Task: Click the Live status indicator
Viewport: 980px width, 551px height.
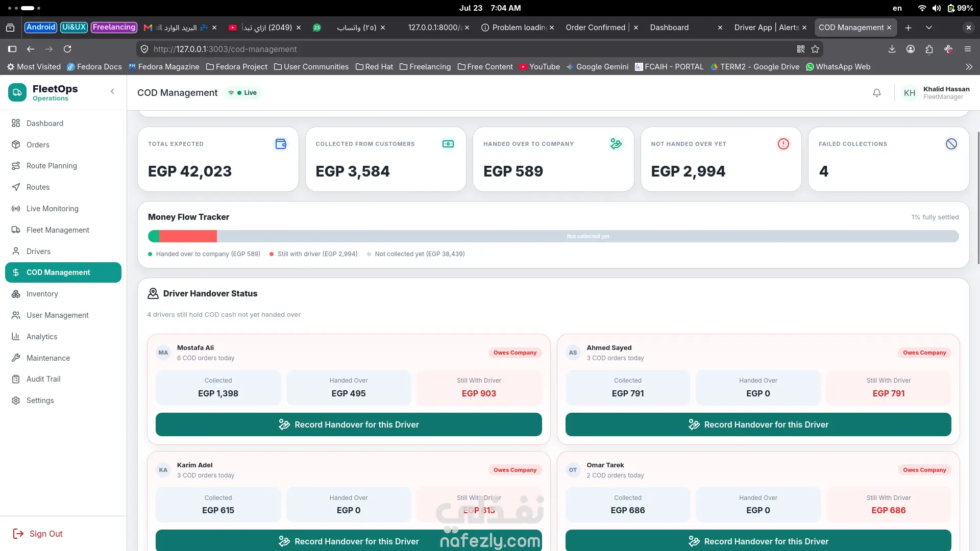Action: [x=243, y=93]
